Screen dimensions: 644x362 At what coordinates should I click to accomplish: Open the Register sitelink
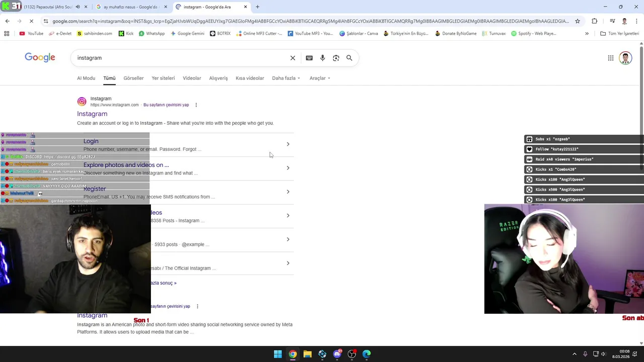point(95,189)
